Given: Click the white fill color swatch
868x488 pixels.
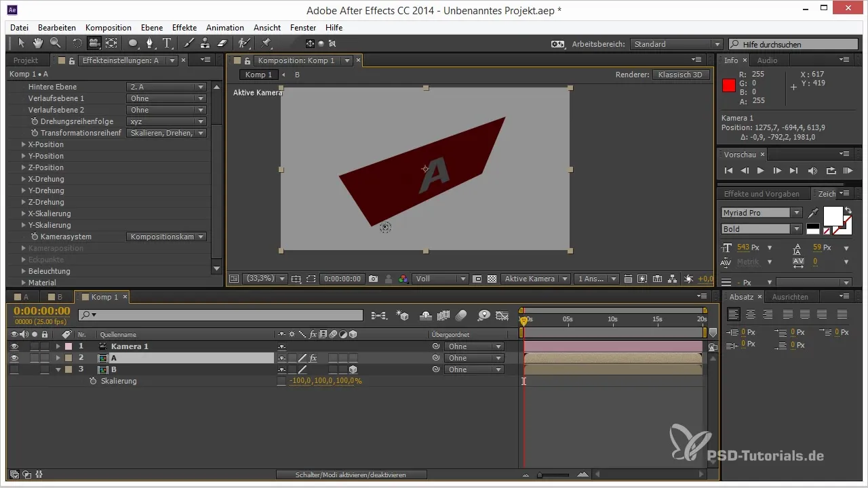Looking at the screenshot, I should click(833, 216).
